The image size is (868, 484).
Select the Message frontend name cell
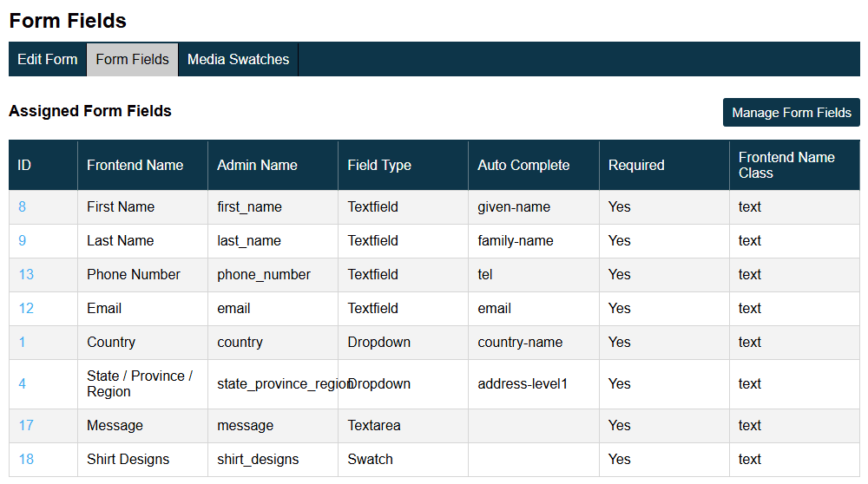click(x=143, y=425)
